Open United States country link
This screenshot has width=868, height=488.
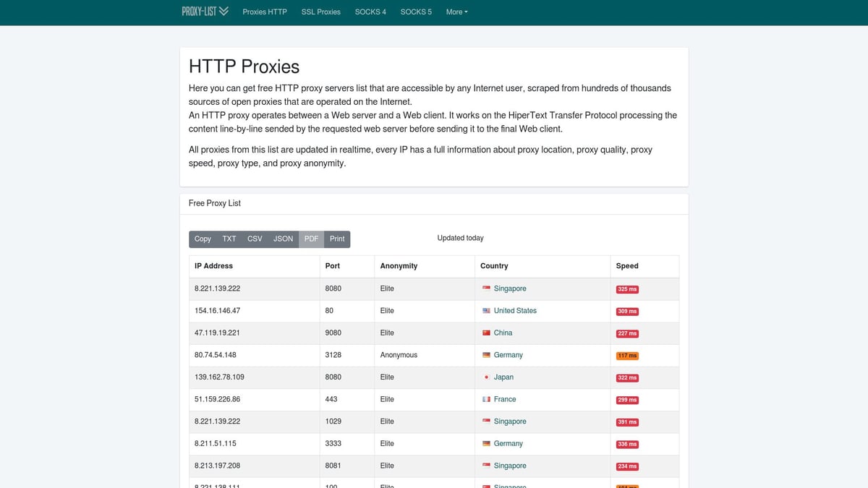[515, 311]
